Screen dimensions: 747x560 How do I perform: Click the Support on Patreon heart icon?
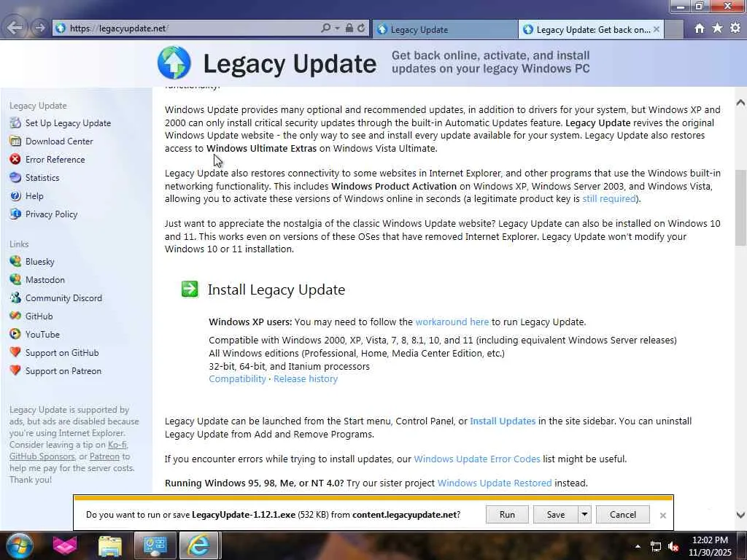pyautogui.click(x=15, y=370)
